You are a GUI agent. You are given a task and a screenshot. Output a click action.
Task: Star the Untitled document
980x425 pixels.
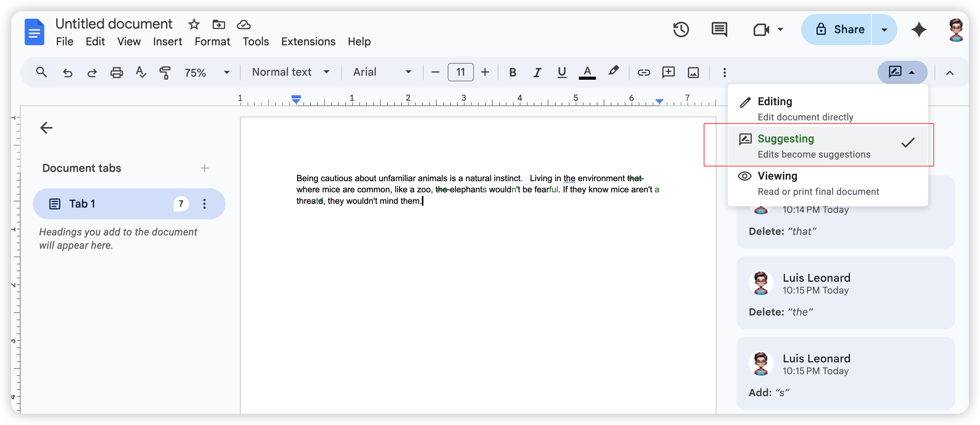pos(194,25)
